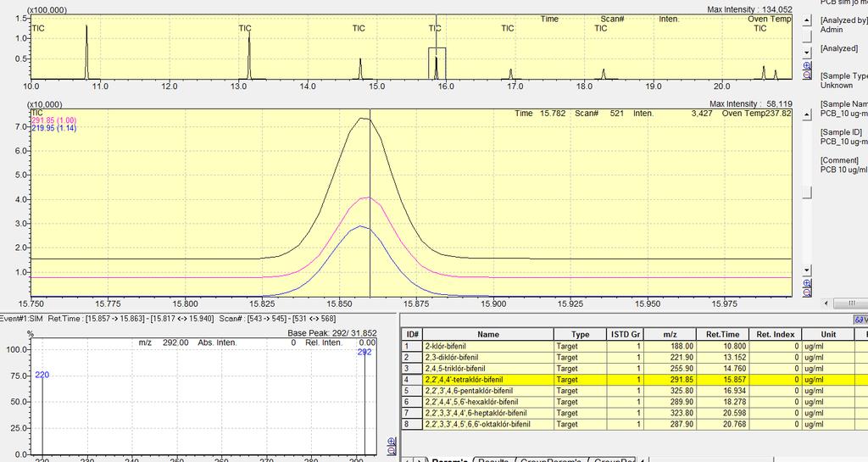The height and width of the screenshot is (462, 868).
Task: Click the row 5 ID number cell
Action: point(412,391)
